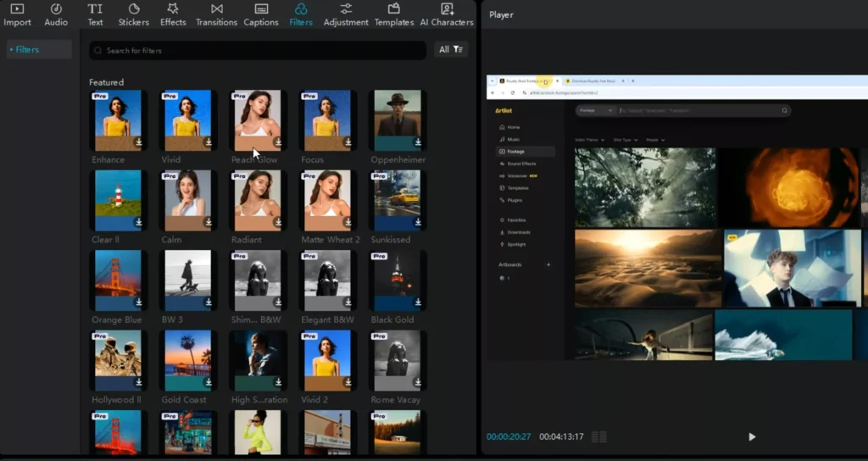Download the High S...ration filter
Screen dimensions: 868x461
pyautogui.click(x=278, y=382)
